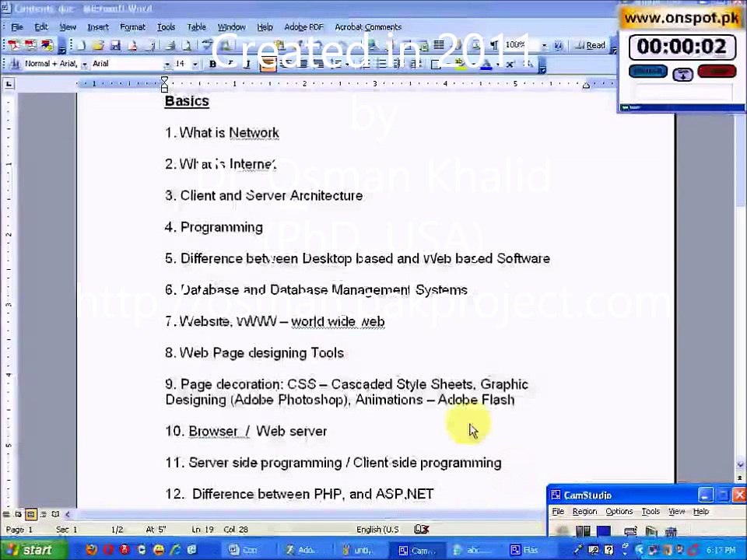Open the Font name dropdown
Screen dimensions: 747x560
(x=167, y=65)
